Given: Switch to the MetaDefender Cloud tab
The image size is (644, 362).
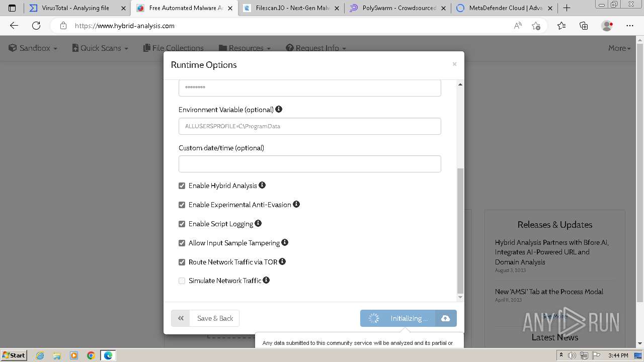Looking at the screenshot, I should [504, 8].
